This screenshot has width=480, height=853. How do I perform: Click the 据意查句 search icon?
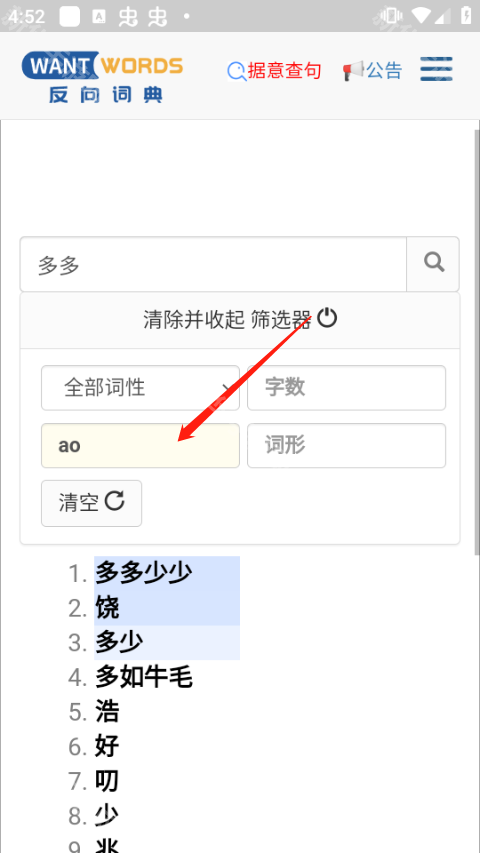tap(237, 71)
